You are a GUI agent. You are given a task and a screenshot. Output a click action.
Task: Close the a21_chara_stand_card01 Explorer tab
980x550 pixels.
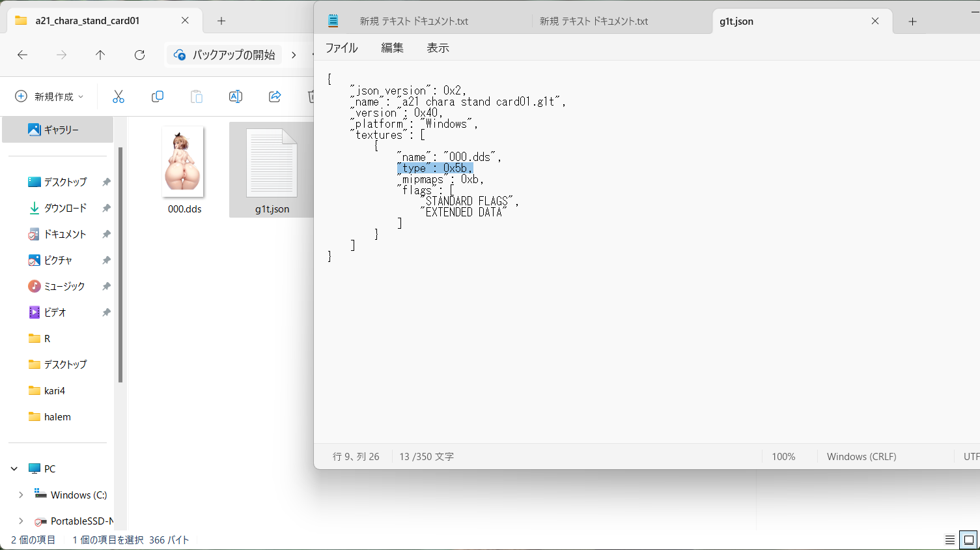pyautogui.click(x=185, y=20)
